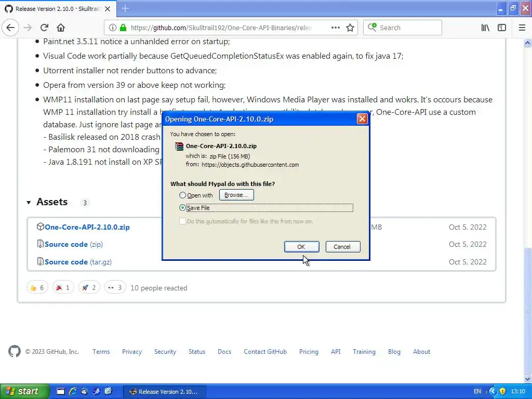Viewport: 532px width, 399px height.
Task: Click file icon beside Source code (zip)
Action: pyautogui.click(x=41, y=244)
